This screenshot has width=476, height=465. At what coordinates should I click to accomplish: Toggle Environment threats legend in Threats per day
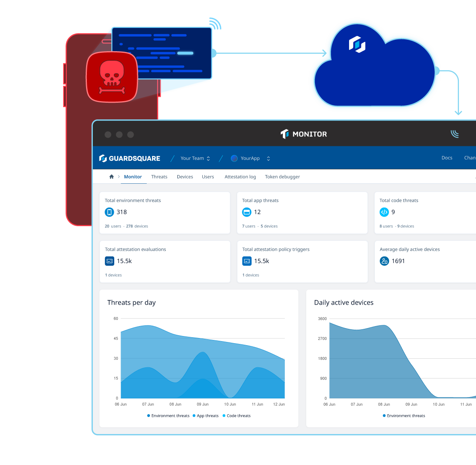[x=168, y=416]
